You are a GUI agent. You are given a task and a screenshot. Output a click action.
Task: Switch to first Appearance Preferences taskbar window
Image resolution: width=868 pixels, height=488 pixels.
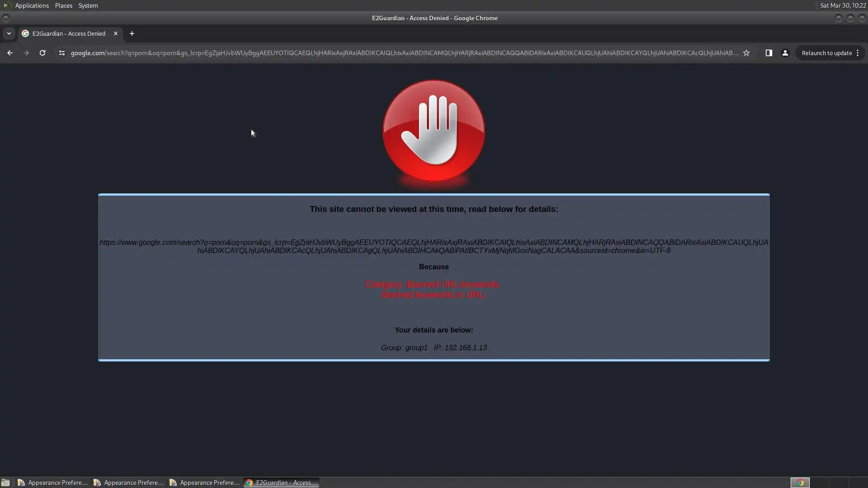[x=53, y=483]
